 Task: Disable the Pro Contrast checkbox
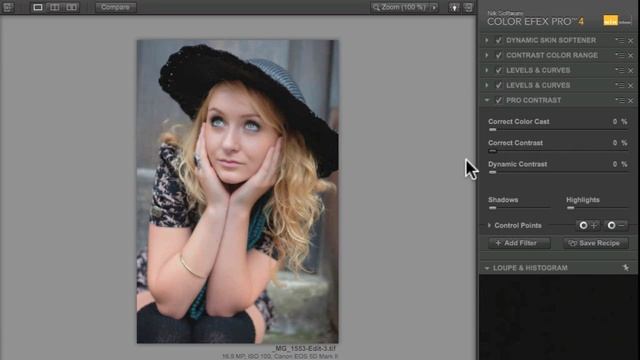click(498, 100)
